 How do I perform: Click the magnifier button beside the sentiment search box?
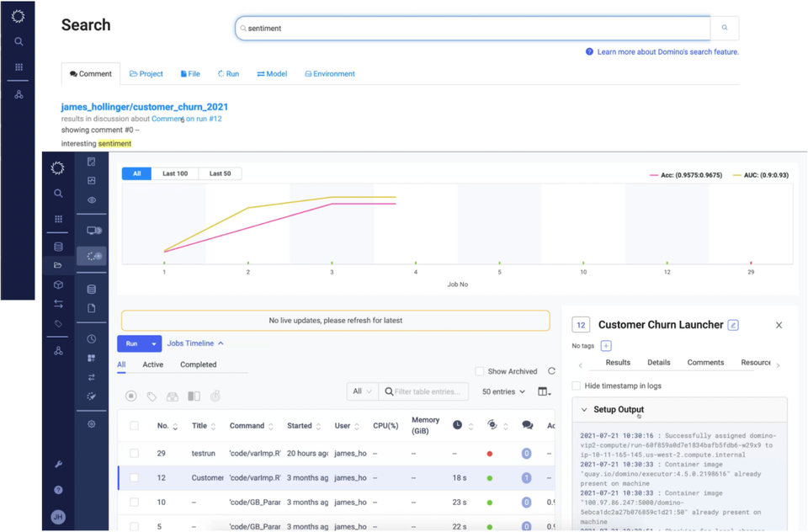724,28
